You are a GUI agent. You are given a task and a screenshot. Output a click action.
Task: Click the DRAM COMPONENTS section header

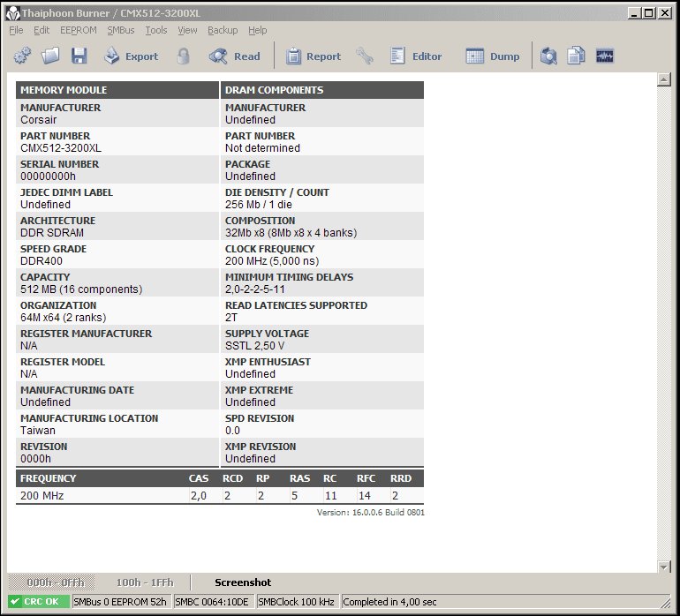(322, 90)
